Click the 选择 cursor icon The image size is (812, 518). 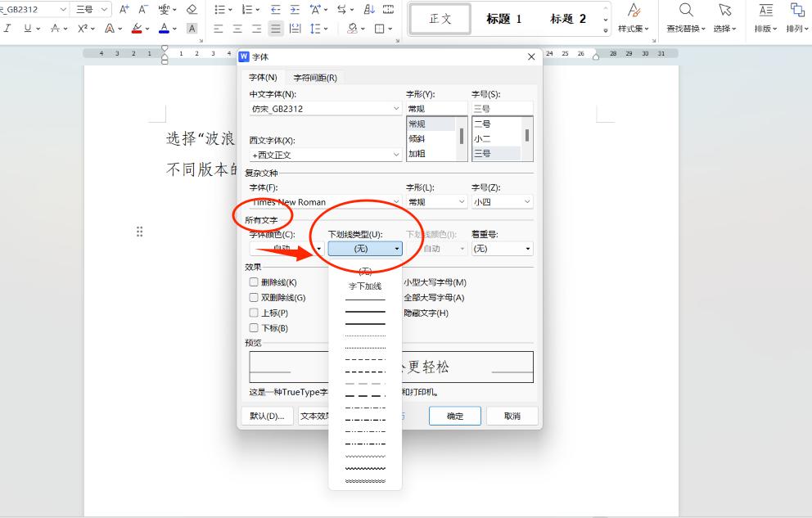(724, 10)
